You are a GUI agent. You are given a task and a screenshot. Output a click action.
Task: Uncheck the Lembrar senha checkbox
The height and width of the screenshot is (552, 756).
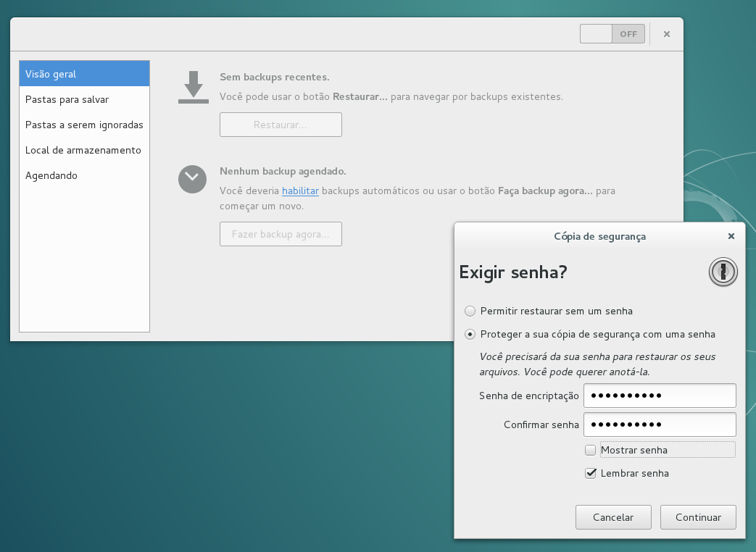tap(590, 473)
